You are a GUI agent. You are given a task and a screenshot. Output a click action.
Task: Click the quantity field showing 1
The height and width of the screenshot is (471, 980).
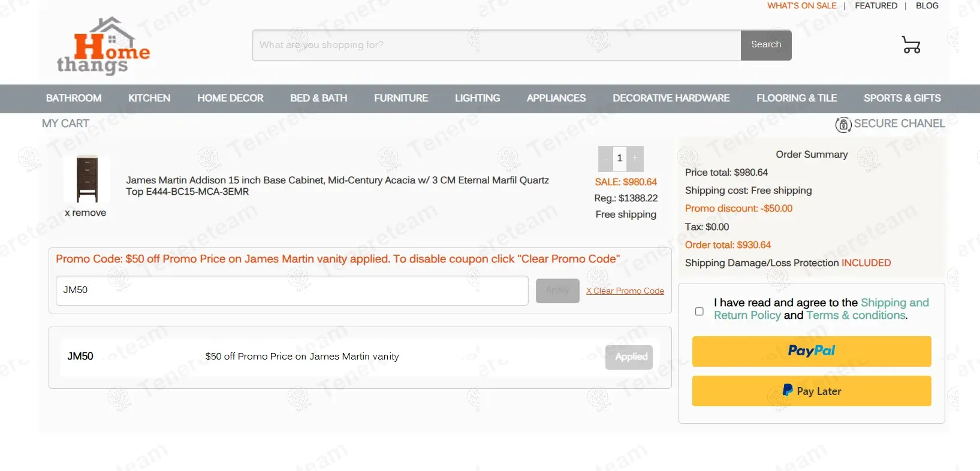click(x=620, y=159)
